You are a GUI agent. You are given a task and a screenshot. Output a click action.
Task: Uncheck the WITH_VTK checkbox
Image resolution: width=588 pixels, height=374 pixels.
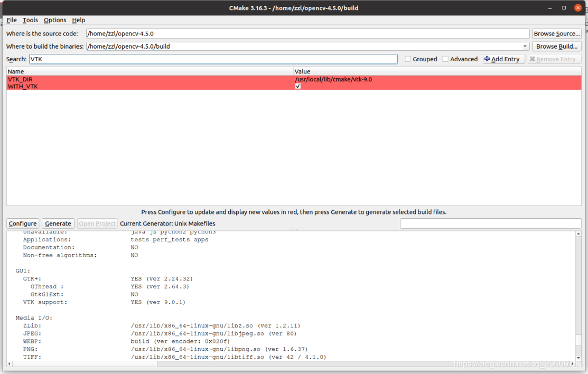tap(298, 86)
